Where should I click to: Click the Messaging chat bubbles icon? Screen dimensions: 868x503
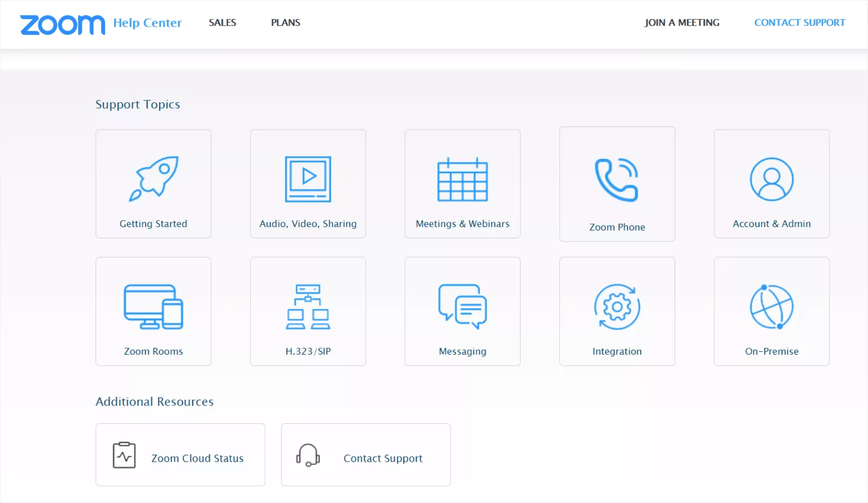[x=462, y=306]
